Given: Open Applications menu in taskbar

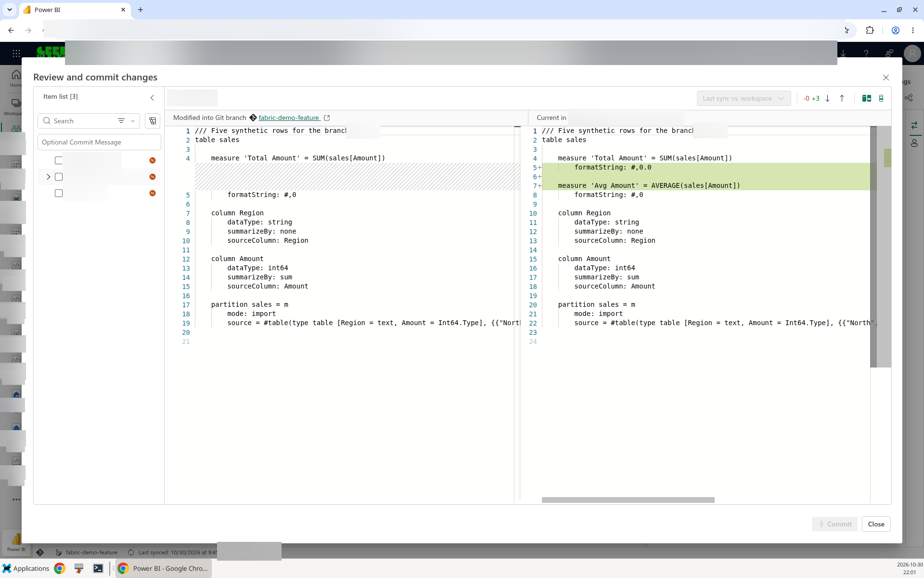Looking at the screenshot, I should (26, 568).
